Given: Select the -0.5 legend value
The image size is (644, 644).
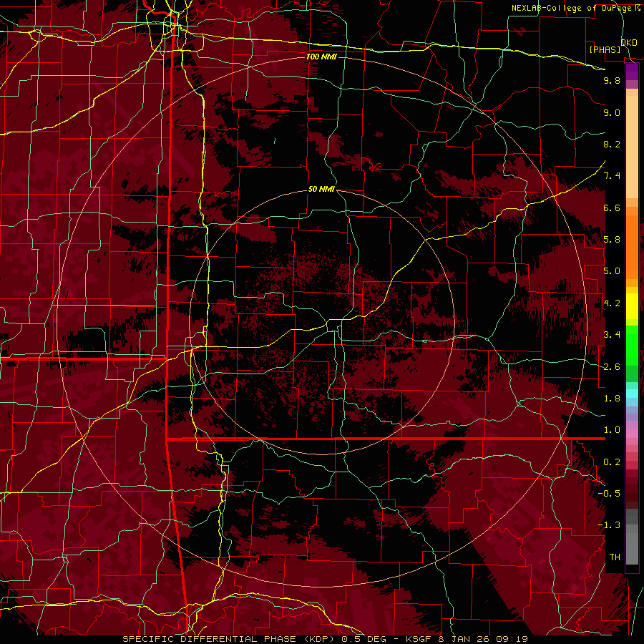Looking at the screenshot, I should [x=609, y=494].
